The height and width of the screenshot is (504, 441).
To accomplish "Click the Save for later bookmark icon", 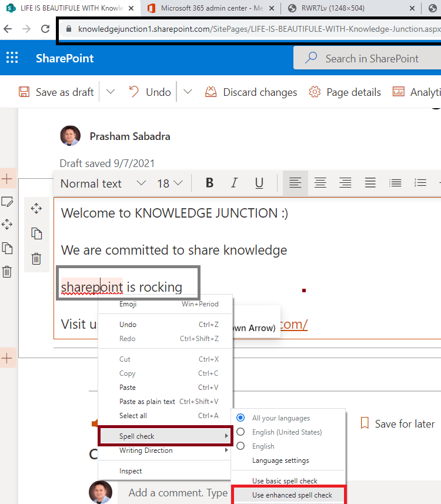I will coord(365,423).
